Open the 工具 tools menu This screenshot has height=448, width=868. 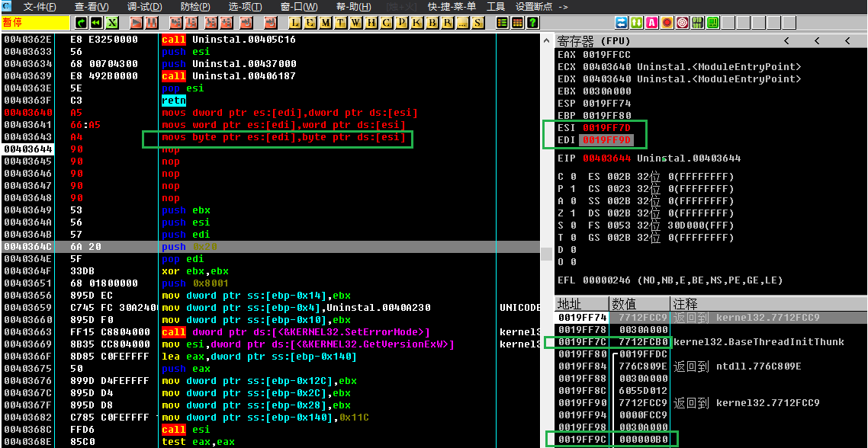point(496,7)
